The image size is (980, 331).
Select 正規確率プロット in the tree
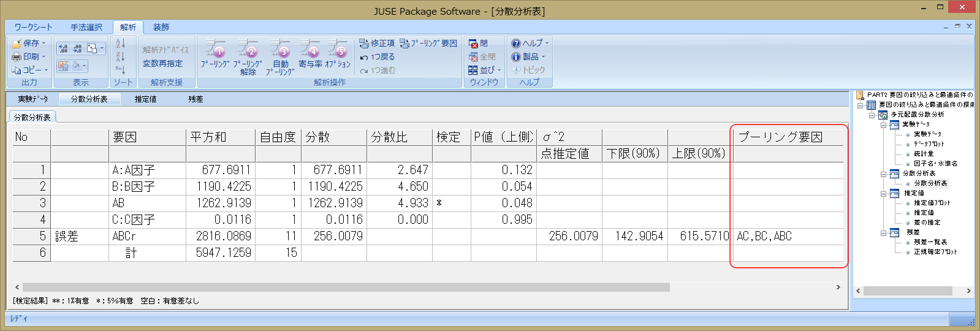[935, 252]
